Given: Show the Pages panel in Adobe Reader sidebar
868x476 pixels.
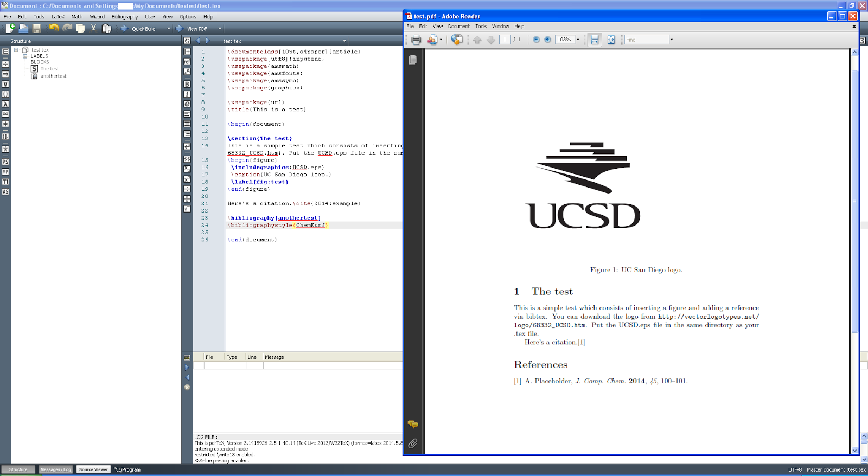Looking at the screenshot, I should coord(413,59).
